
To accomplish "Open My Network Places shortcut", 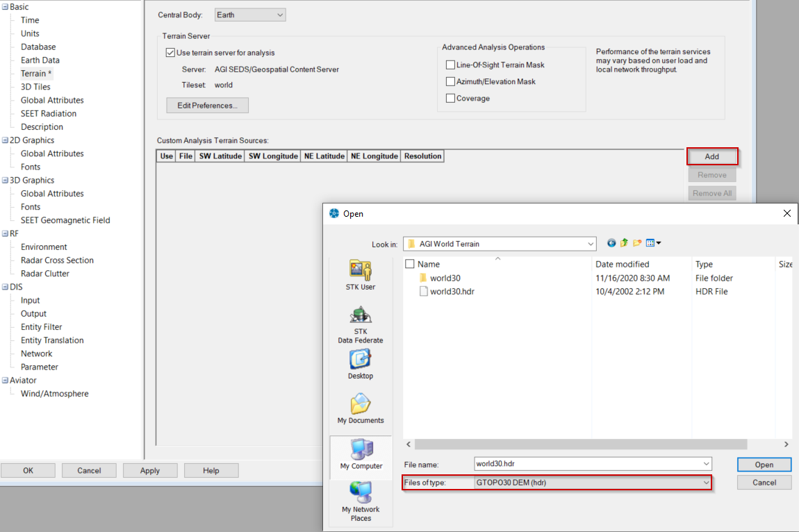I will pos(361,501).
